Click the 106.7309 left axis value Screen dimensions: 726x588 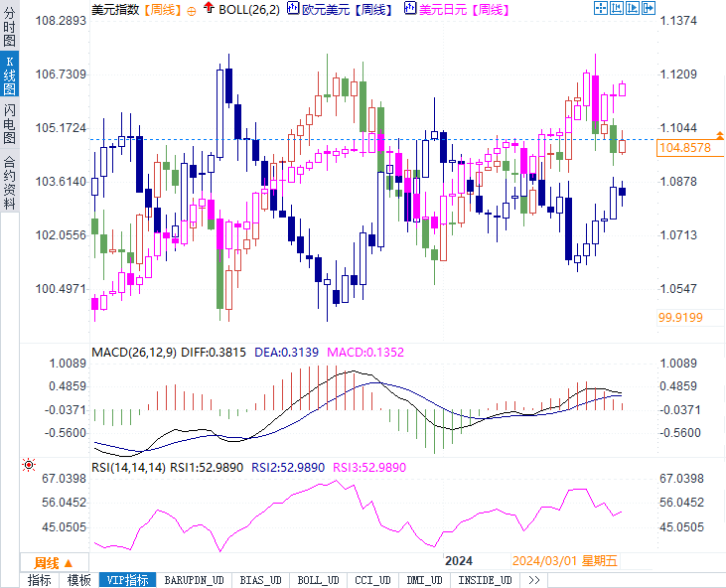[x=61, y=74]
